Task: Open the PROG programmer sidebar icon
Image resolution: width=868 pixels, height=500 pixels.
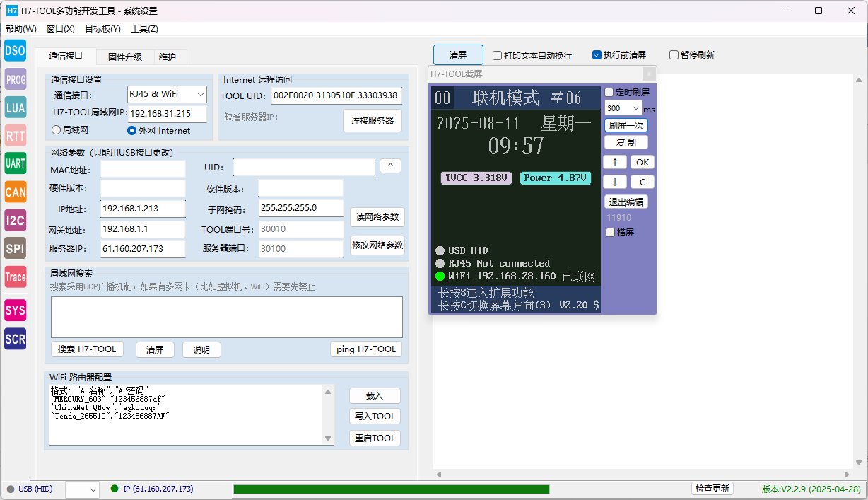Action: 16,79
